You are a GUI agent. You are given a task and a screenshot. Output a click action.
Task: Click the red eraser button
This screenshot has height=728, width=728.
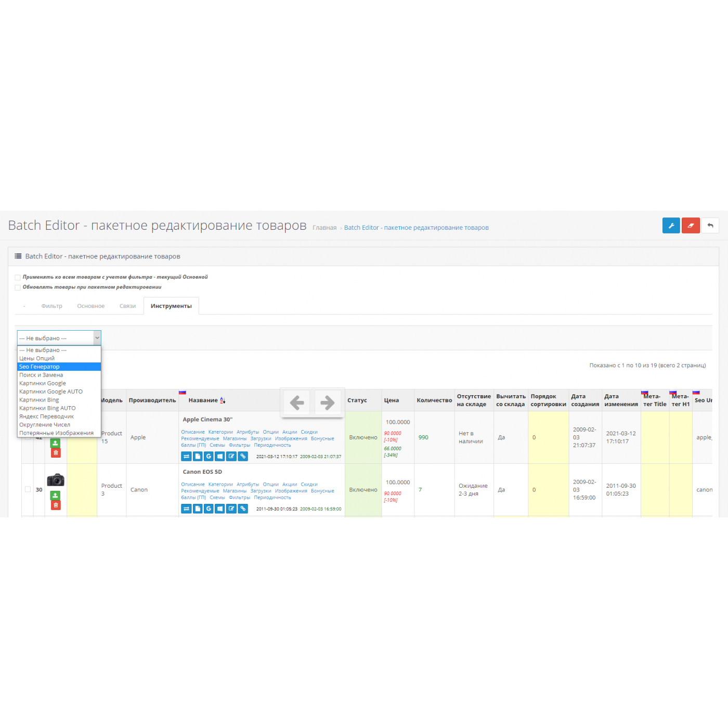coord(691,226)
